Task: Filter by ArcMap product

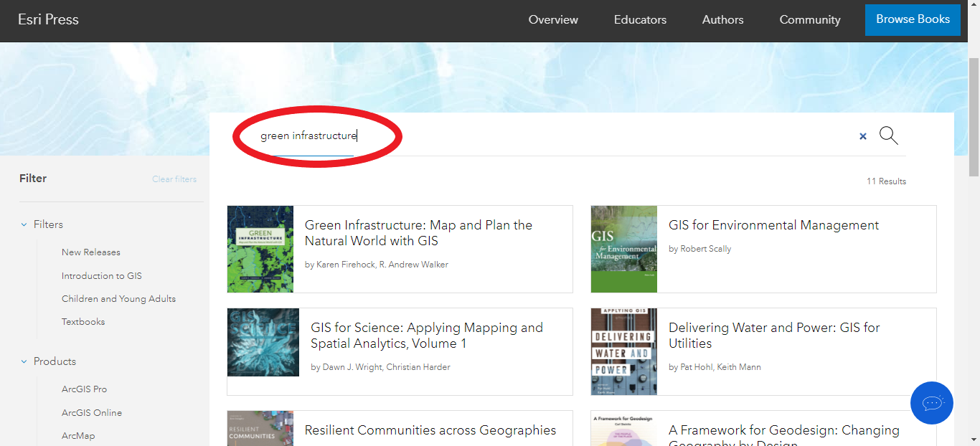Action: [78, 436]
